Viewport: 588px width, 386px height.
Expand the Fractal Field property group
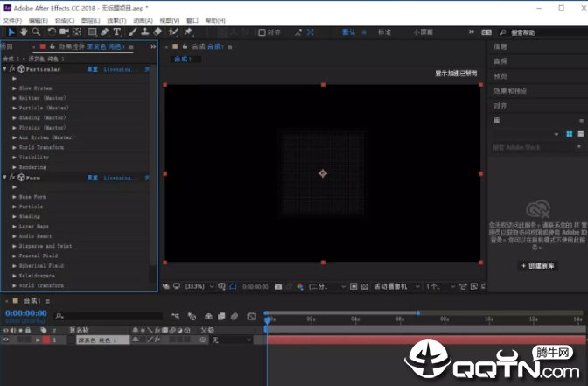(x=14, y=256)
